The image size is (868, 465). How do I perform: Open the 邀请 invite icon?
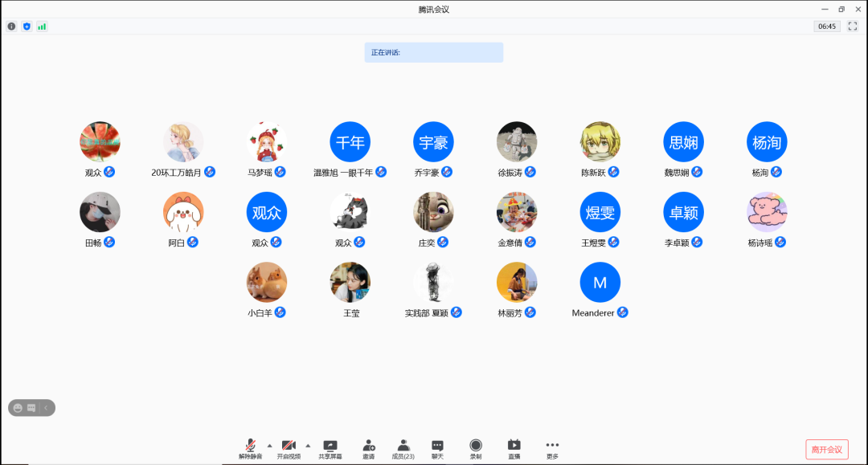(x=368, y=447)
